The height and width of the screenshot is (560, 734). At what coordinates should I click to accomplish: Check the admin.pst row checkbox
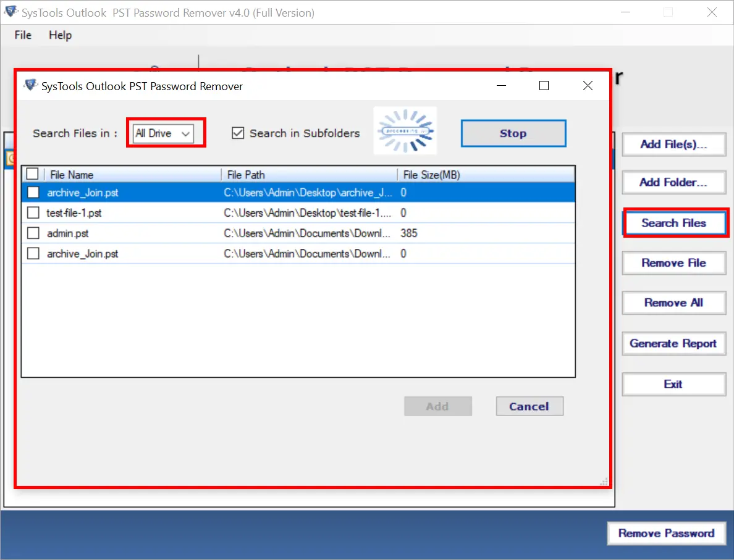[x=33, y=233]
